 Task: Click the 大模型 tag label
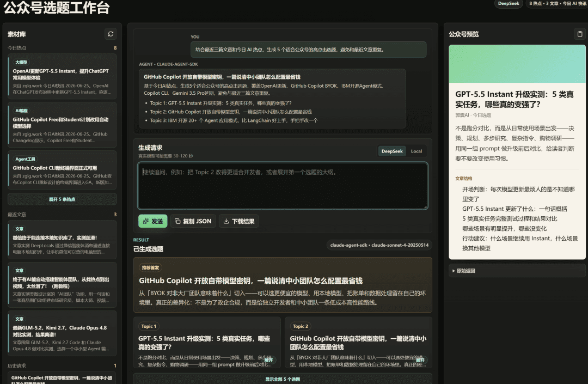point(21,62)
